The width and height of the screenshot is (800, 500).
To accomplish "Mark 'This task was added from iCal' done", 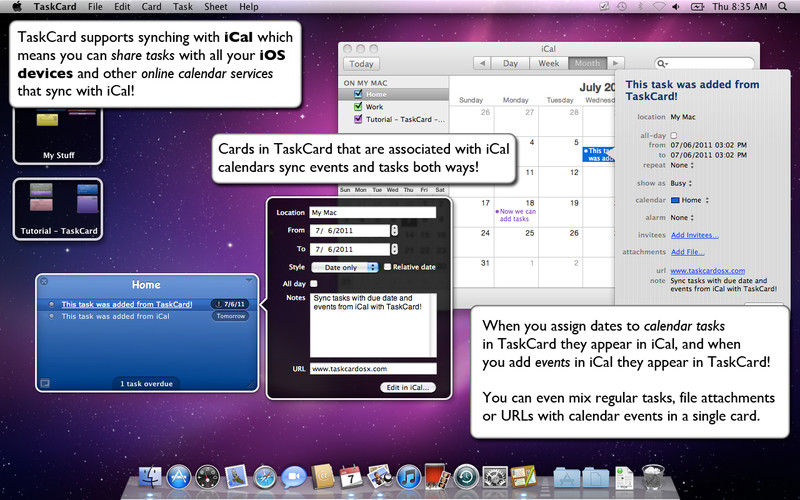I will 52,316.
